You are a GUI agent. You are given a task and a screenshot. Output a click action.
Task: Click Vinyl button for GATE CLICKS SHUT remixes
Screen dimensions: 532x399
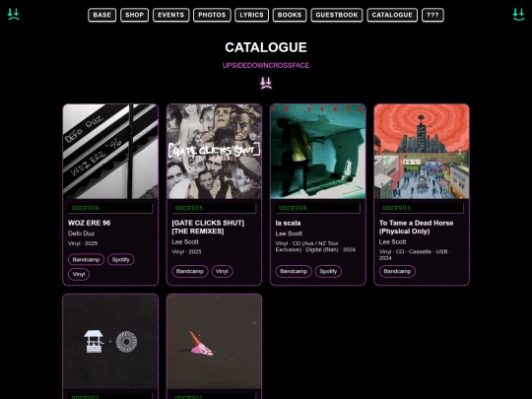pyautogui.click(x=222, y=271)
